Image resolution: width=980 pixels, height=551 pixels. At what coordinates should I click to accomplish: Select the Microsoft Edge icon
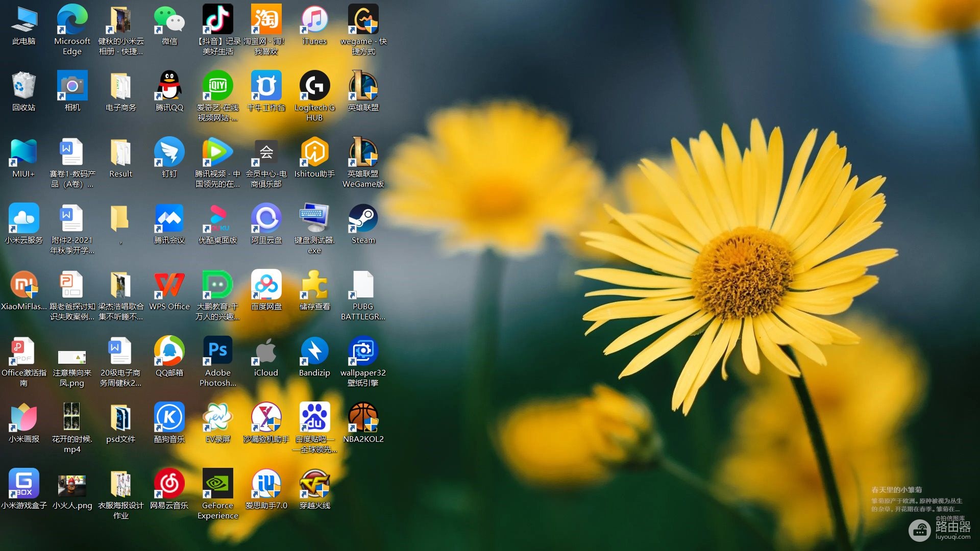pos(72,30)
